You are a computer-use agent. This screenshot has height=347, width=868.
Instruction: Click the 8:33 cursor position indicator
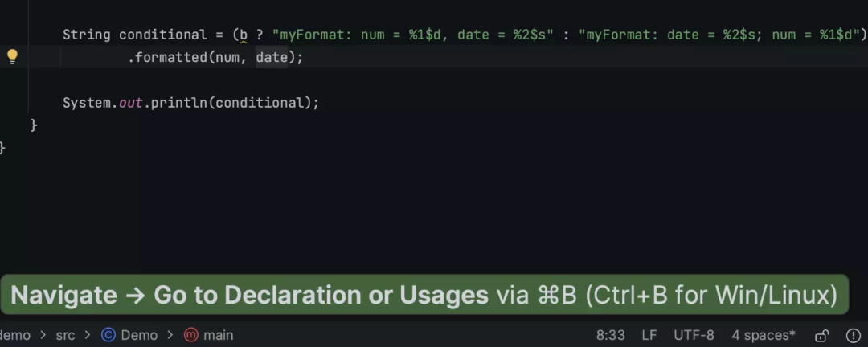click(x=610, y=335)
